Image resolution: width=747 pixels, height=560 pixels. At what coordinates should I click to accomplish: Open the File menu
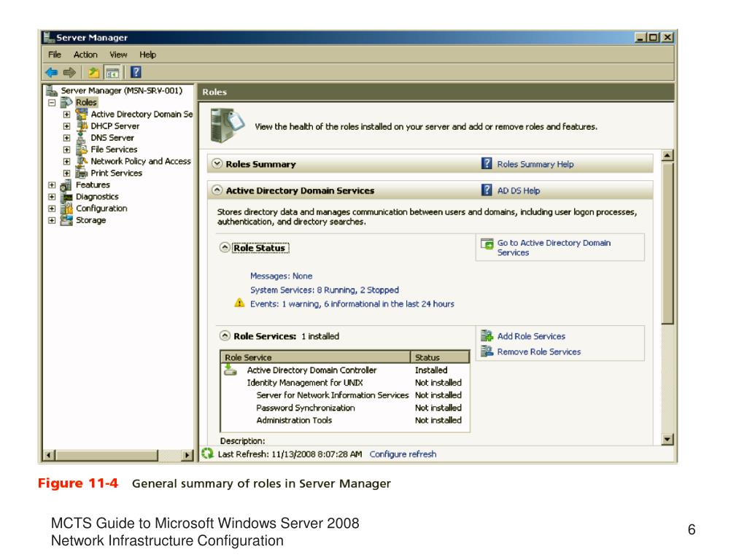54,55
